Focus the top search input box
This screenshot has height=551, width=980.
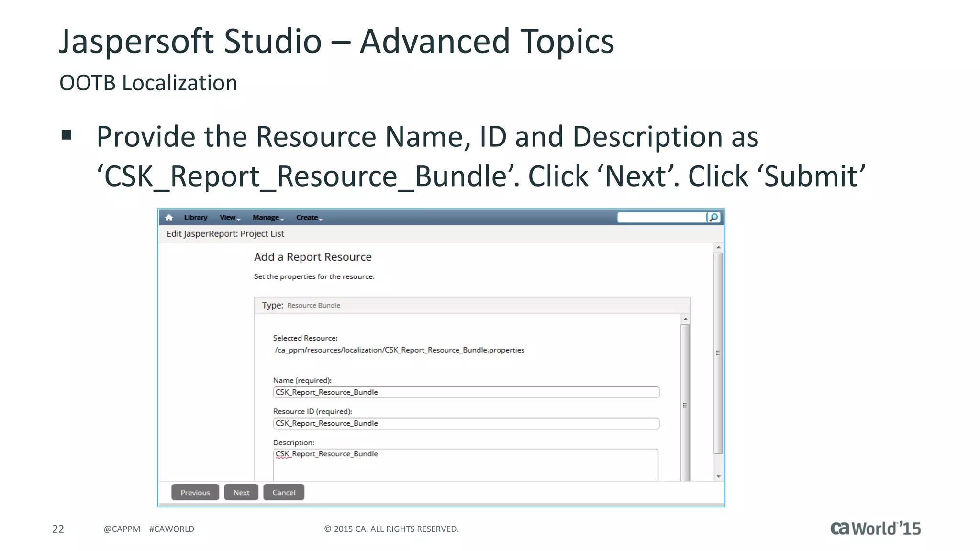pyautogui.click(x=662, y=218)
